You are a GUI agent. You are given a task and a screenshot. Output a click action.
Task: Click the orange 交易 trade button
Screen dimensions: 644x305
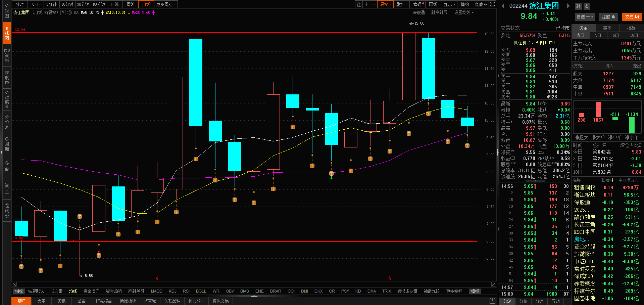632,17
